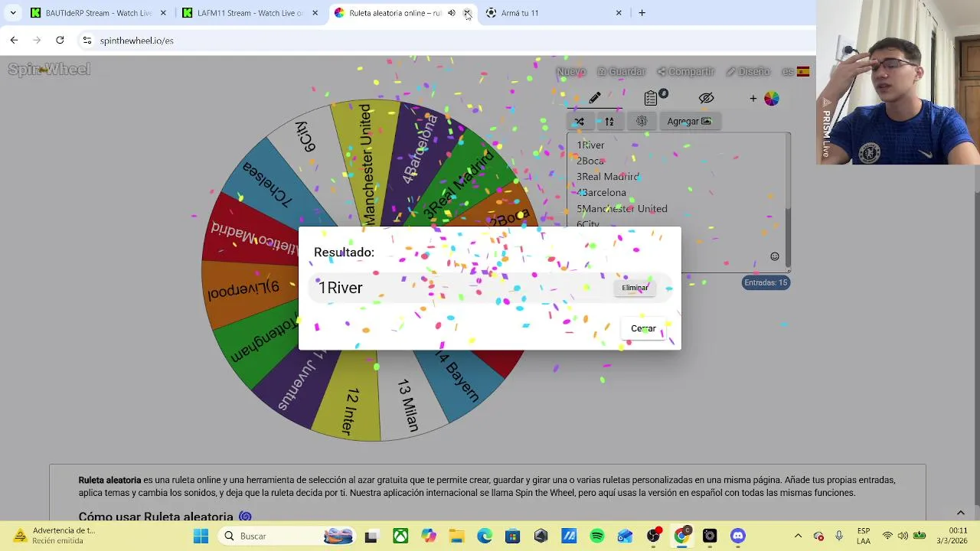Mute the Ruleta aleatoria tab audio icon

(452, 13)
